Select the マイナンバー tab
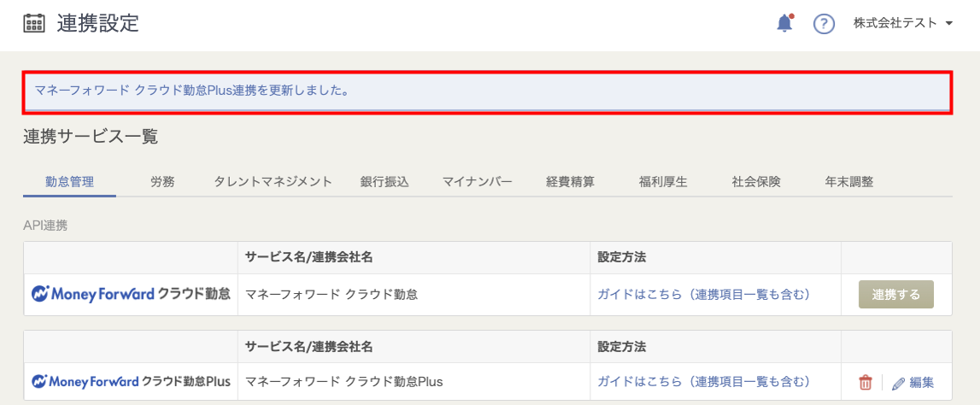Image resolution: width=980 pixels, height=405 pixels. (x=477, y=181)
